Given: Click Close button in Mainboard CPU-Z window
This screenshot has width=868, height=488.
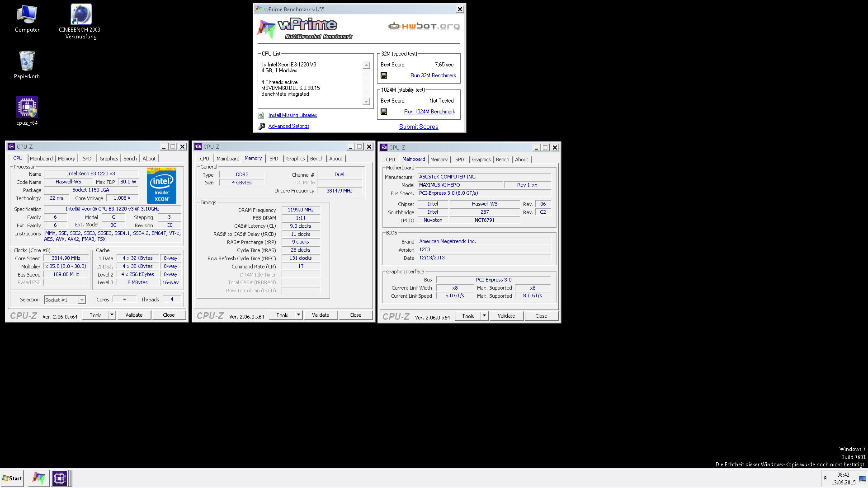Looking at the screenshot, I should (x=541, y=316).
